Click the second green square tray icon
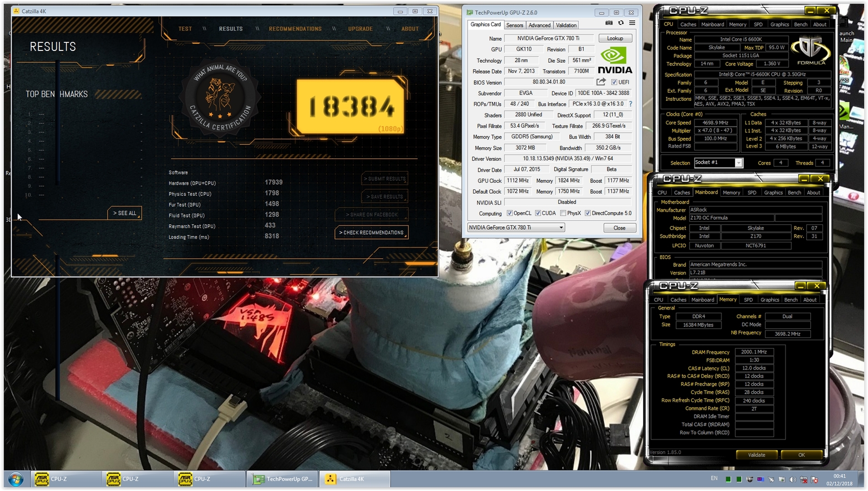This screenshot has height=491, width=868. [739, 480]
